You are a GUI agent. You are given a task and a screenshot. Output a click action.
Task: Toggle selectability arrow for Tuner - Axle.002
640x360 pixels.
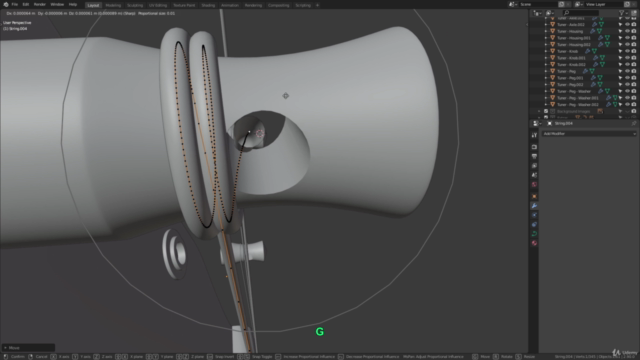coord(620,25)
